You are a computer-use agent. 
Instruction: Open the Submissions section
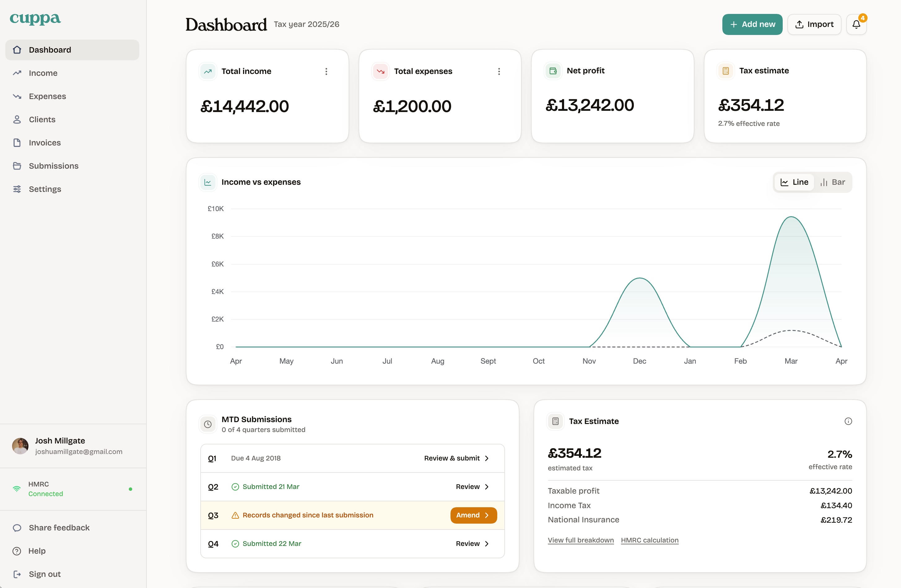[x=53, y=166]
